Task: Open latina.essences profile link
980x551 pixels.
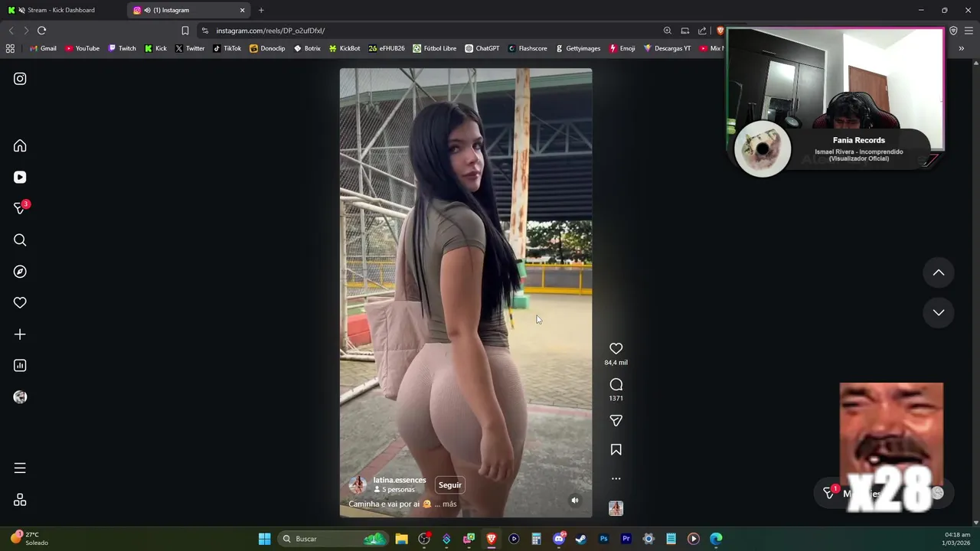Action: (x=400, y=480)
